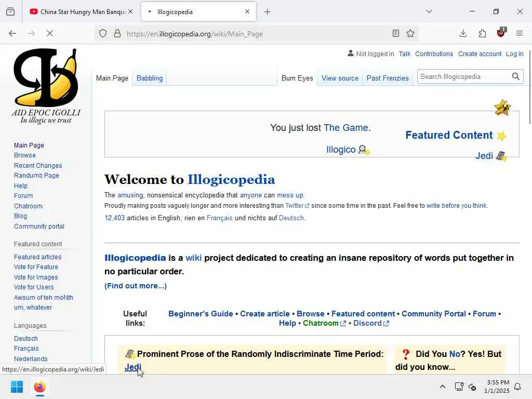
Task: Click the 12,403 articles count
Action: [x=114, y=218]
